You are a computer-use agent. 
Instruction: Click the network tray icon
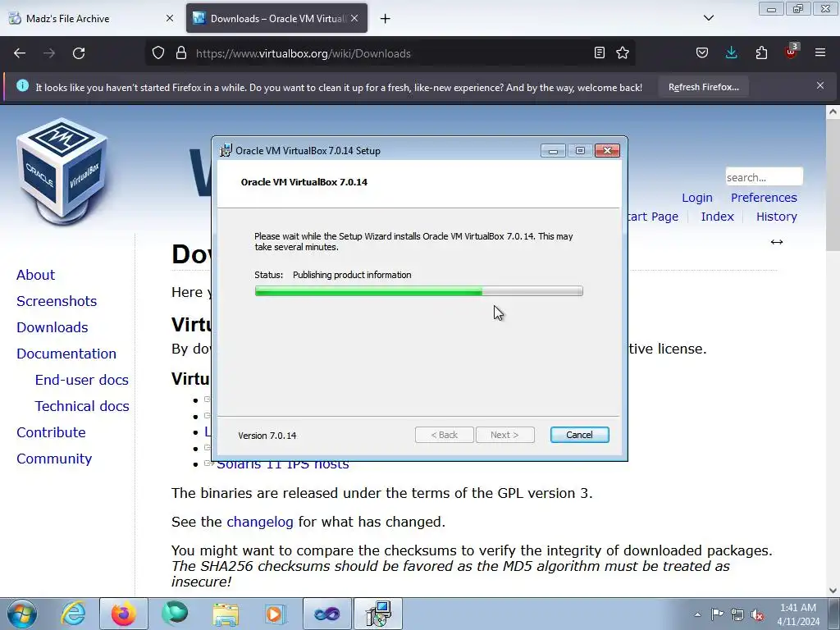pos(737,614)
